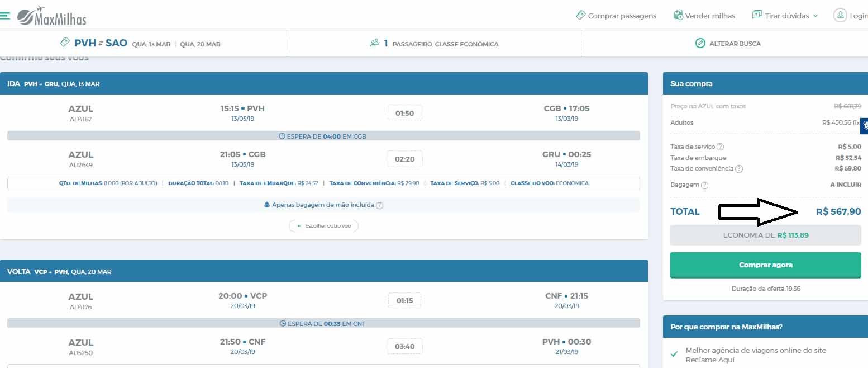Open the hamburger menu icon
868x368 pixels.
click(5, 16)
